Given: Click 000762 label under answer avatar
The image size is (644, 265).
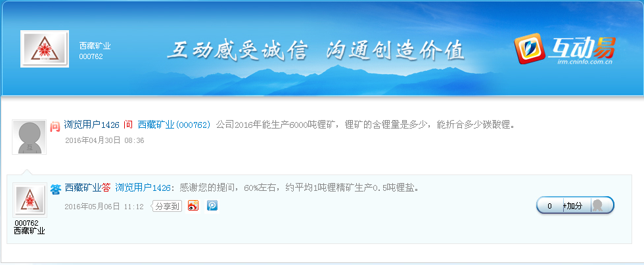Looking at the screenshot, I should pyautogui.click(x=27, y=223).
